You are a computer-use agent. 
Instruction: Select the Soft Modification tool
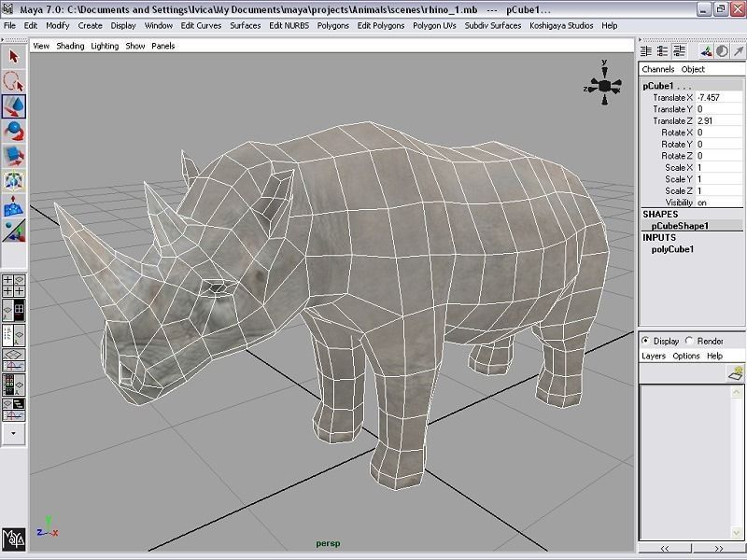coord(13,205)
